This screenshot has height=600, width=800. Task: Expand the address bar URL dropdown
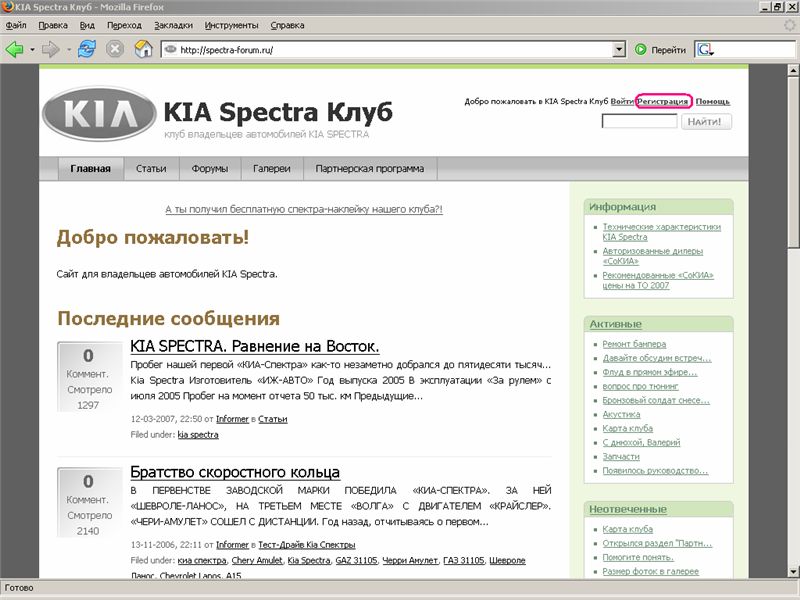tap(618, 49)
